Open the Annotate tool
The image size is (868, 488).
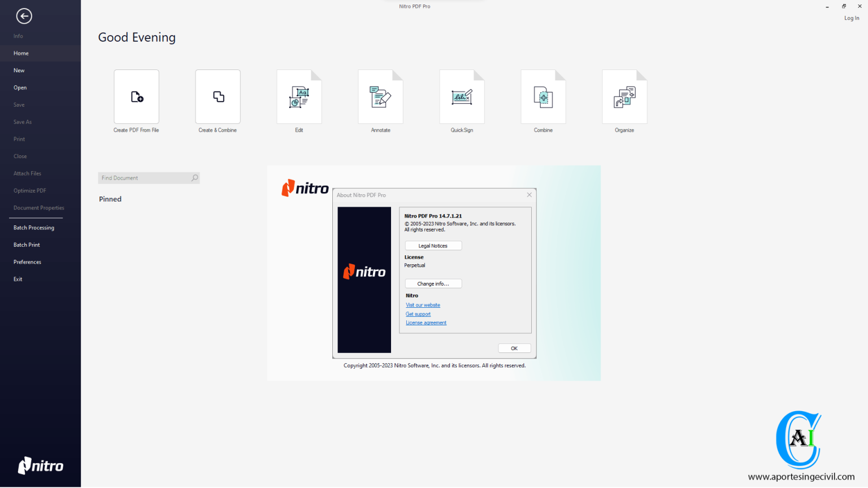click(380, 97)
